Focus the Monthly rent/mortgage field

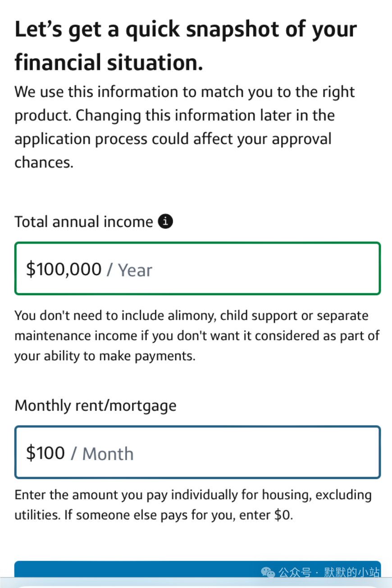click(x=198, y=452)
